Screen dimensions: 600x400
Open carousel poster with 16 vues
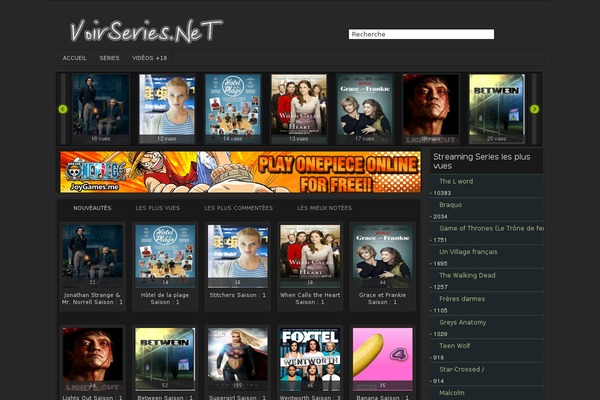click(x=101, y=109)
